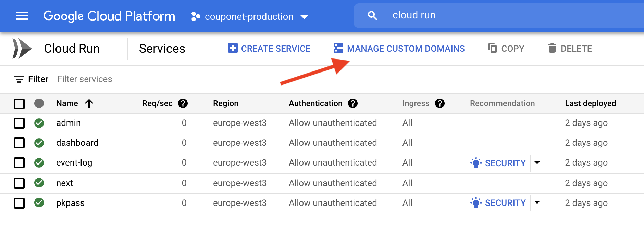Click the Copy button
Viewport: 644px width, 249px height.
pos(506,49)
